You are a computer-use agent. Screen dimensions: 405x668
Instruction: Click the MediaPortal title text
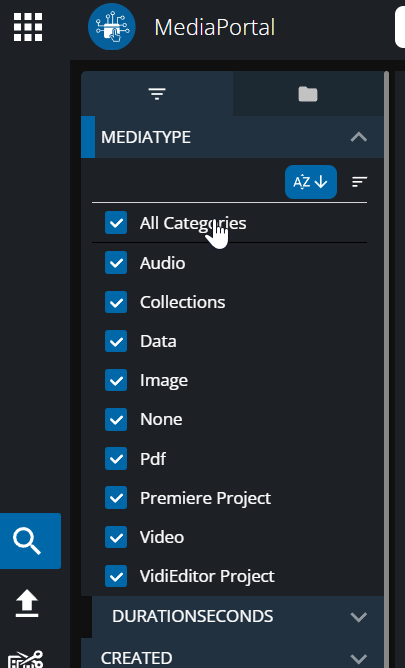[215, 27]
